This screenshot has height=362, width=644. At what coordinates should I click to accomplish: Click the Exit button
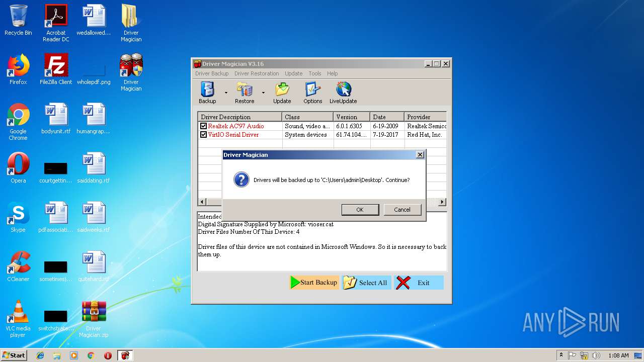(419, 283)
